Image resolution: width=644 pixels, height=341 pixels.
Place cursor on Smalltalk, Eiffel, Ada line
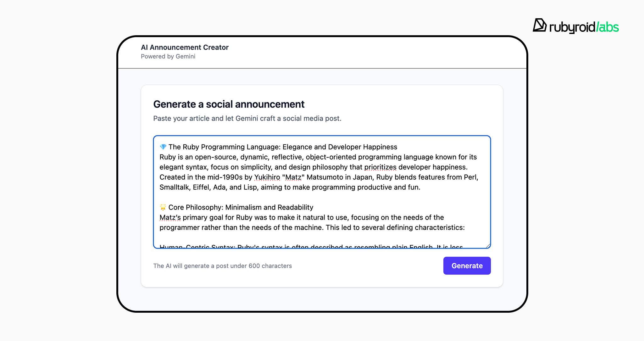(x=289, y=187)
